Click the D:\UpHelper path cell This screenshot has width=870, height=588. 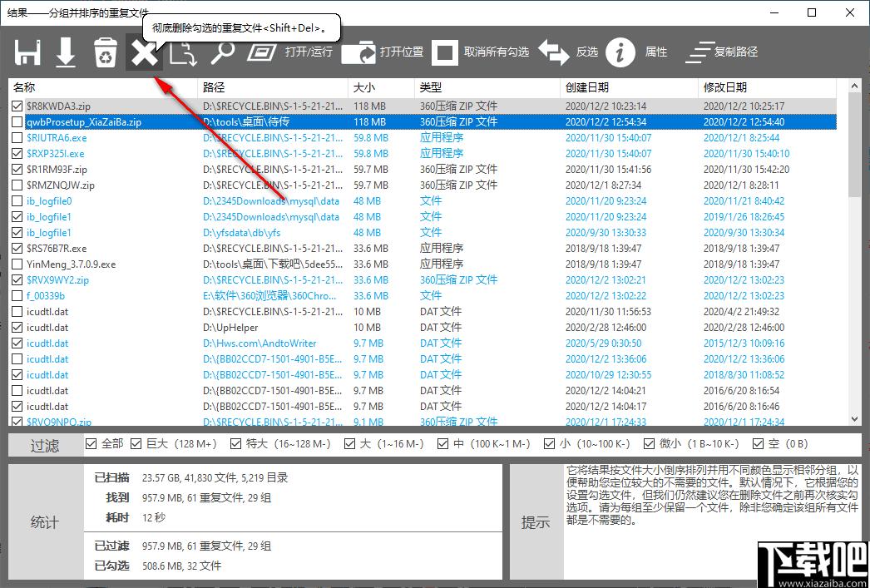tap(230, 328)
